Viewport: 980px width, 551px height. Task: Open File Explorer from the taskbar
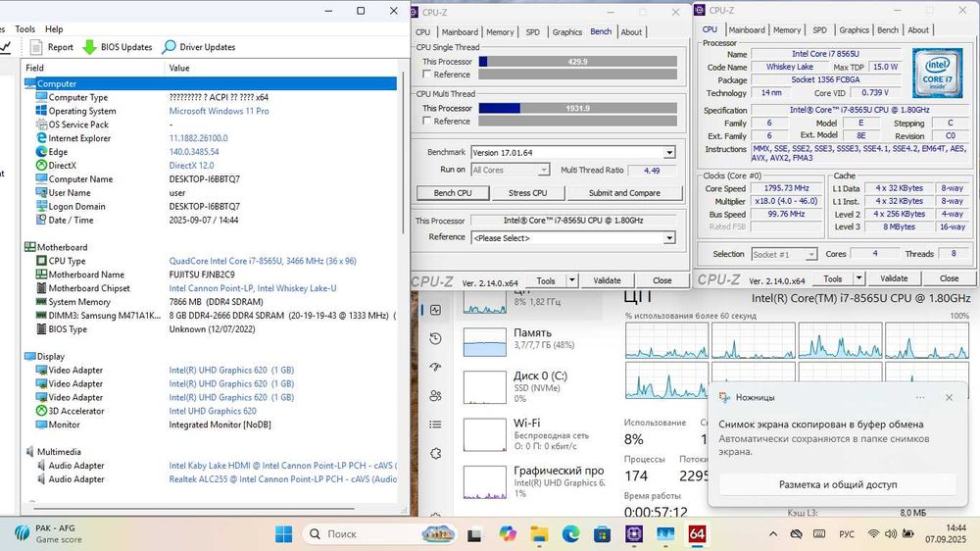[539, 534]
